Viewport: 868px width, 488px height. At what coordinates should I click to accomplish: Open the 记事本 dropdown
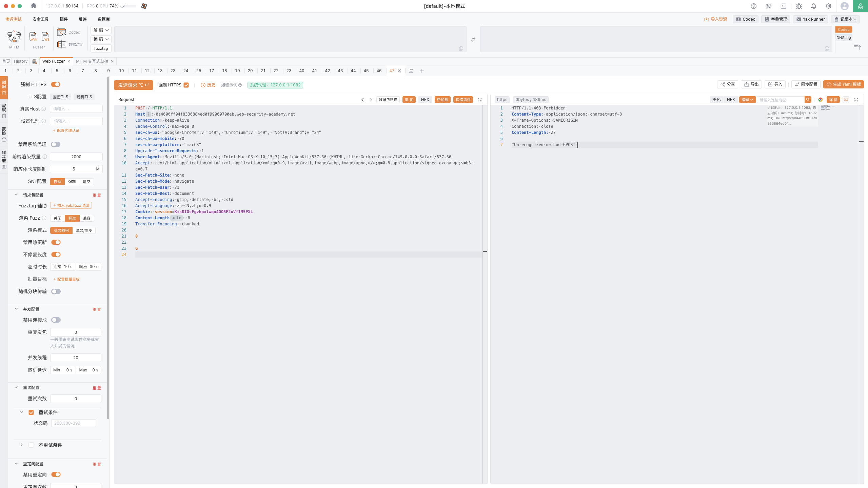[x=845, y=19]
